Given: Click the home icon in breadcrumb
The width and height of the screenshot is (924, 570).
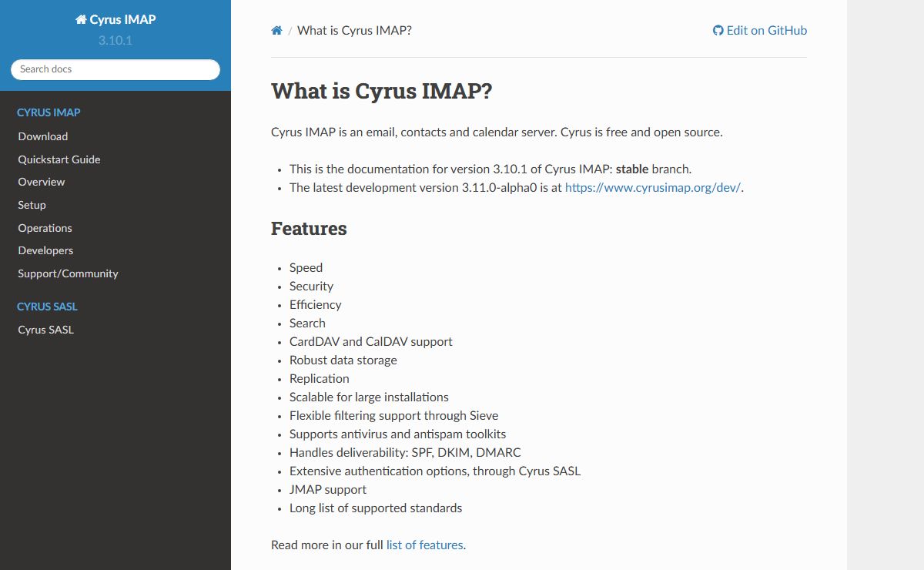Looking at the screenshot, I should tap(276, 31).
